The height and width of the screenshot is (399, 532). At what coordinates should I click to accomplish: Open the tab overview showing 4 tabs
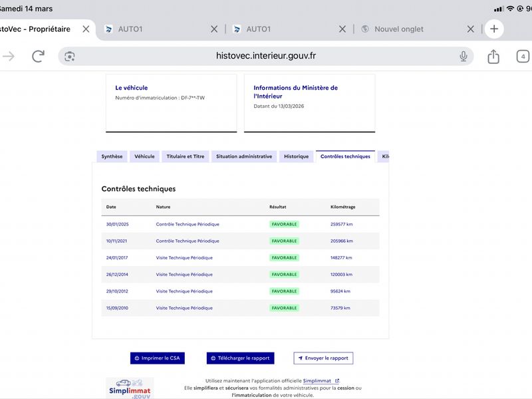pyautogui.click(x=523, y=57)
